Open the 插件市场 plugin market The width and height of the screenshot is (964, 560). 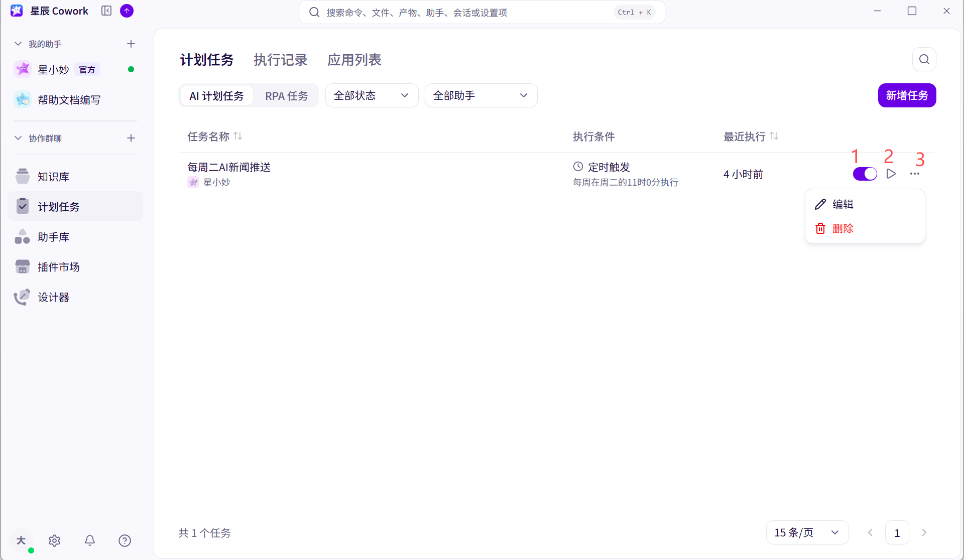(75, 267)
